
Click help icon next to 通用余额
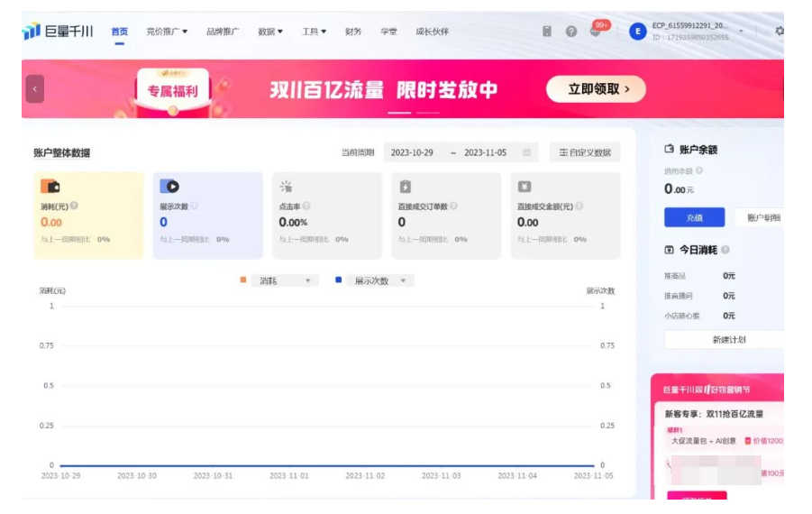[x=699, y=170]
